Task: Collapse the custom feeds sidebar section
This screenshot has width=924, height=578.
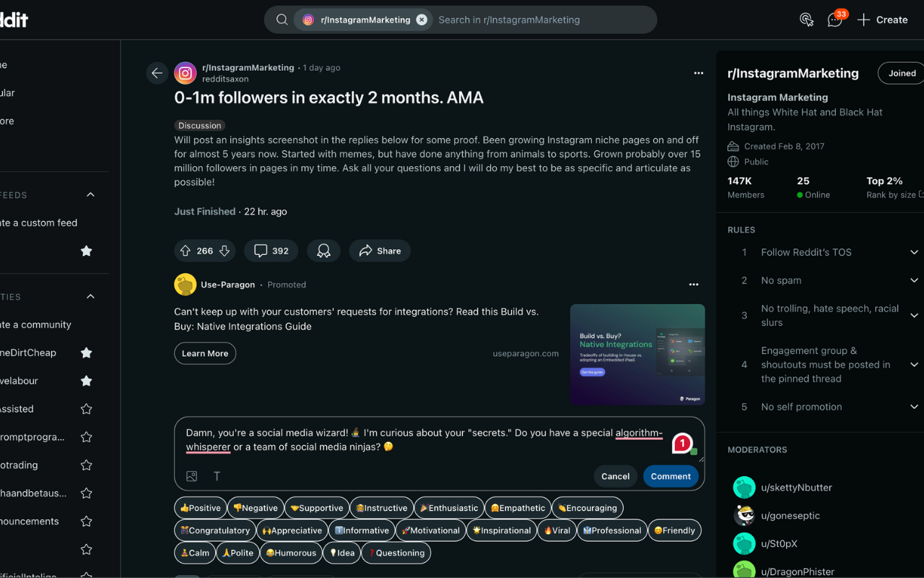Action: point(90,195)
